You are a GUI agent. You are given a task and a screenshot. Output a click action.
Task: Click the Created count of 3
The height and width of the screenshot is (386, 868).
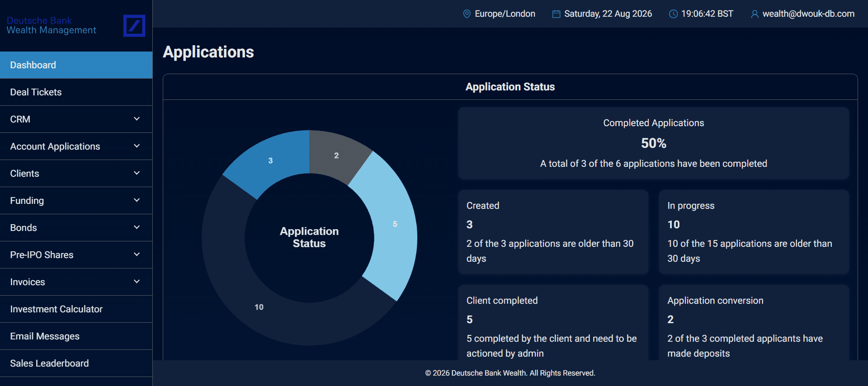(x=470, y=225)
